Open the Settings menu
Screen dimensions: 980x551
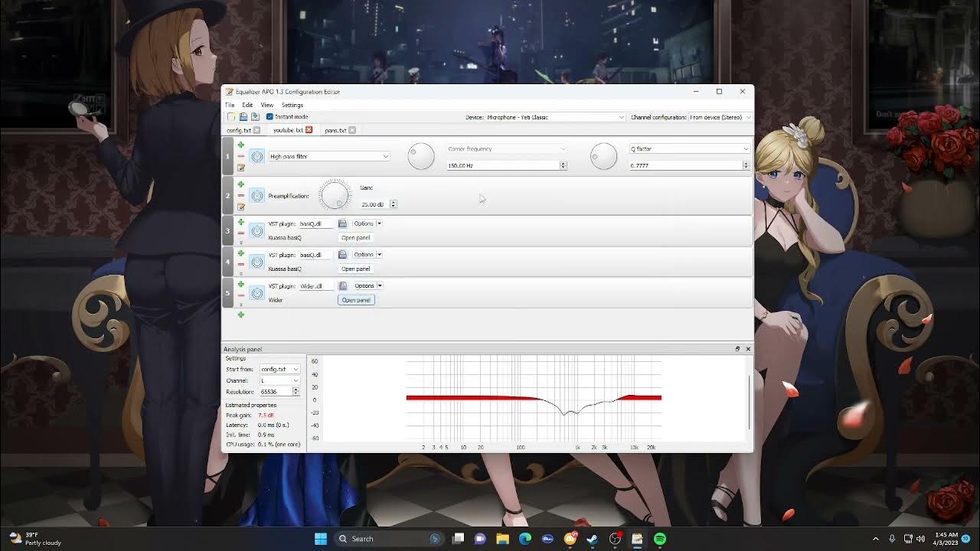[292, 105]
